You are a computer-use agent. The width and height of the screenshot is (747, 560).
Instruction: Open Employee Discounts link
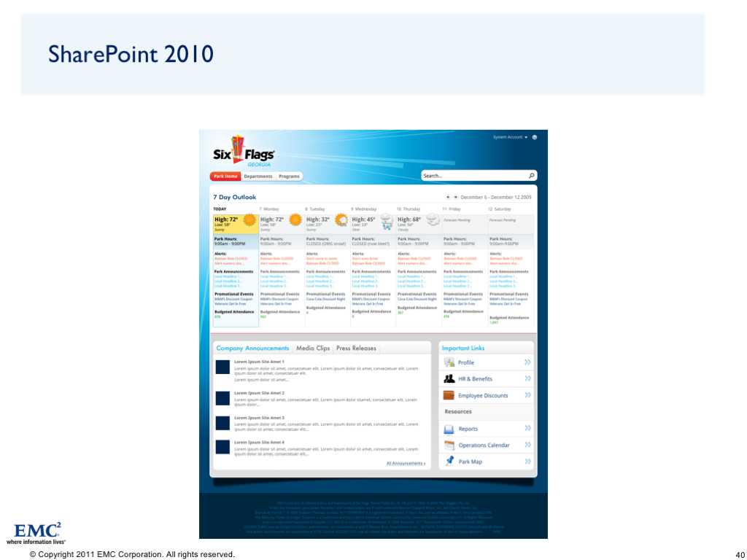pyautogui.click(x=483, y=396)
